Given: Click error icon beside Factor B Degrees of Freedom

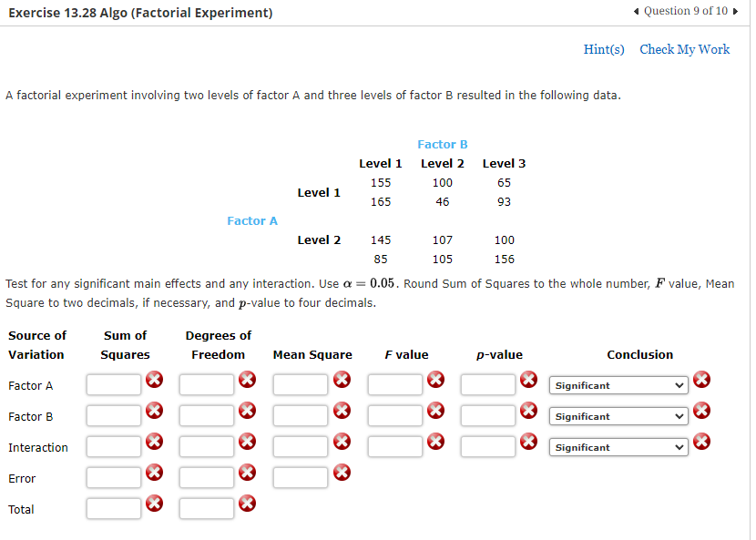Looking at the screenshot, I should (248, 411).
